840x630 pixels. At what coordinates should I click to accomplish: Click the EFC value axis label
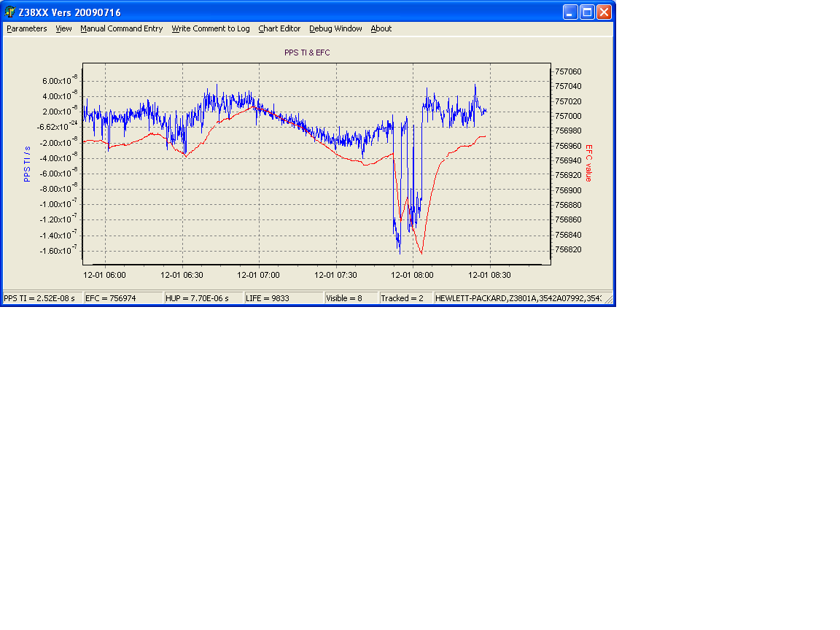point(588,163)
